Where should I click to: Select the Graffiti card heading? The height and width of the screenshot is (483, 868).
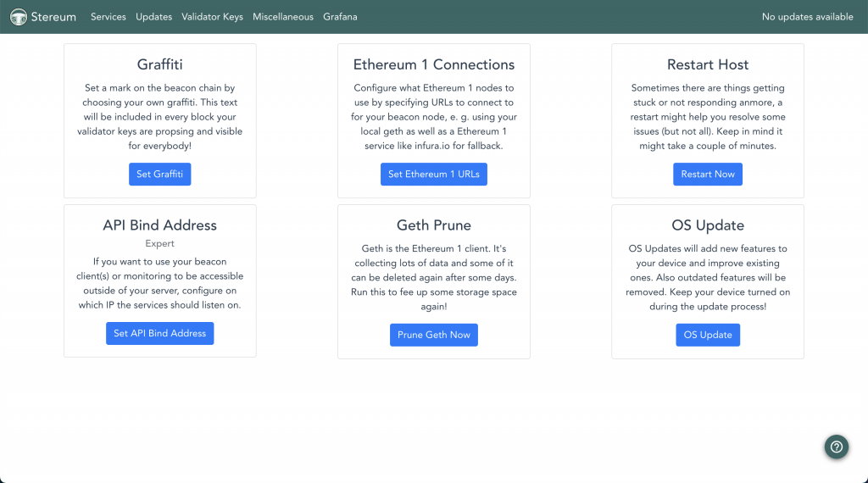tap(160, 64)
